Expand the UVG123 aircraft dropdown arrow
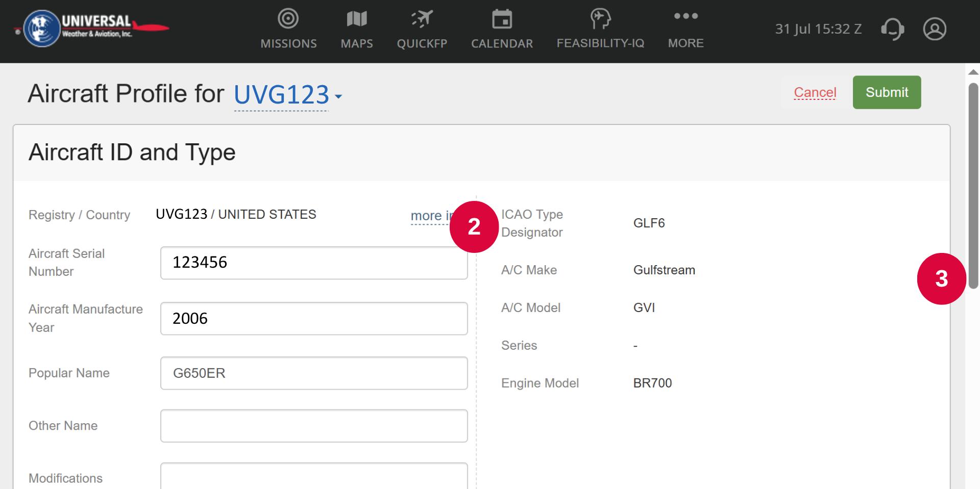 click(338, 96)
